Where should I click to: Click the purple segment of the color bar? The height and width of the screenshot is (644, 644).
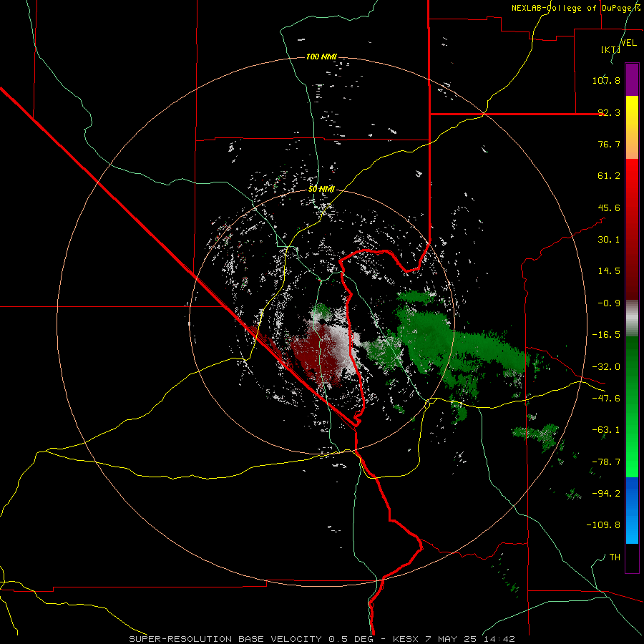point(632,79)
